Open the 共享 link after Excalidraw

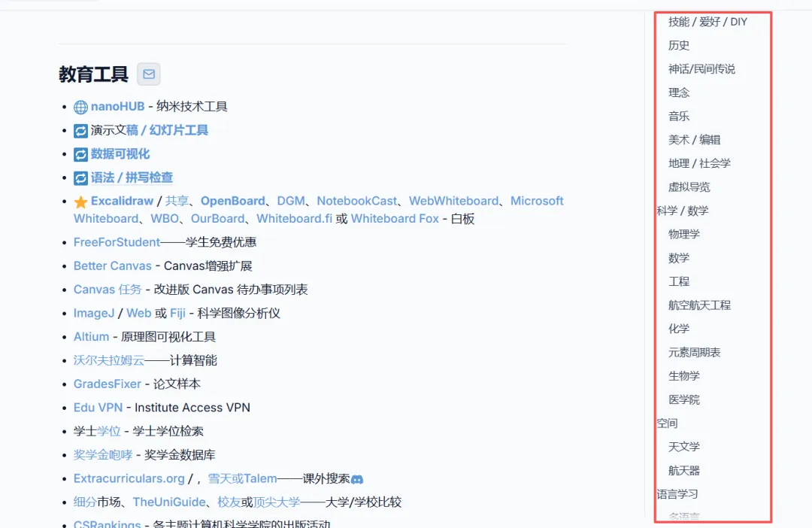177,201
